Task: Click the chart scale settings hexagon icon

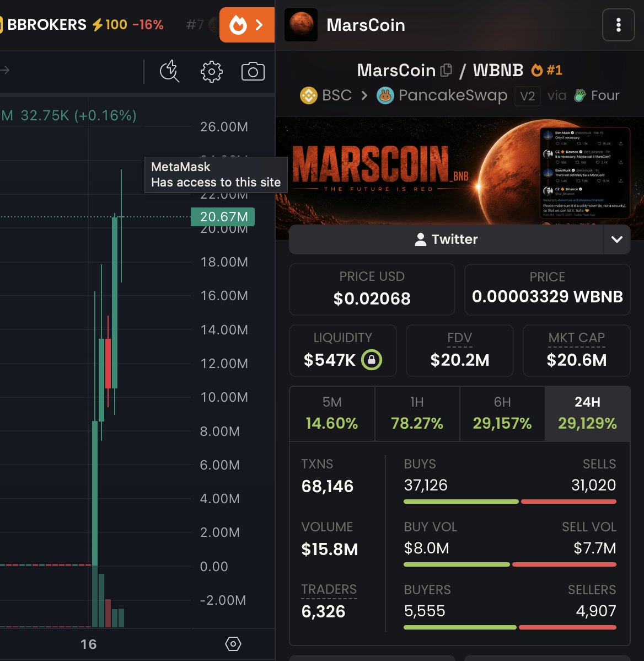Action: pyautogui.click(x=233, y=644)
